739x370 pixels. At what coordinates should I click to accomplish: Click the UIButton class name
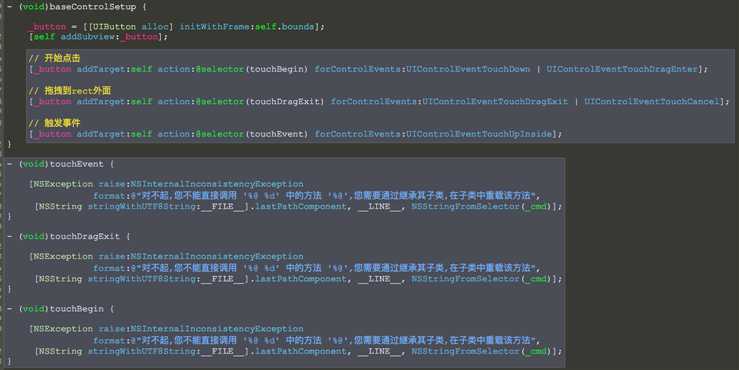tap(115, 27)
